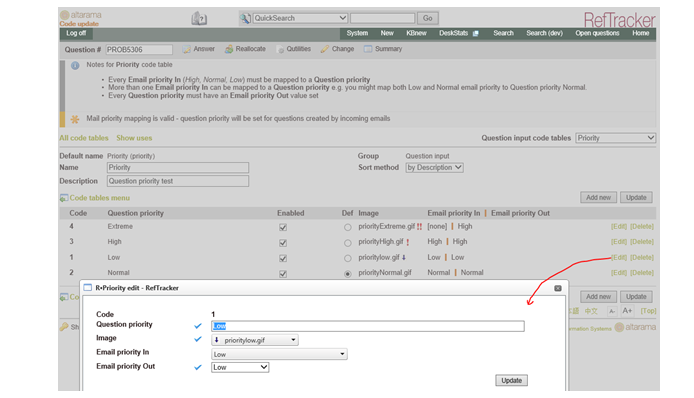Click the Answer toolbar icon
694x398 pixels.
click(x=187, y=49)
